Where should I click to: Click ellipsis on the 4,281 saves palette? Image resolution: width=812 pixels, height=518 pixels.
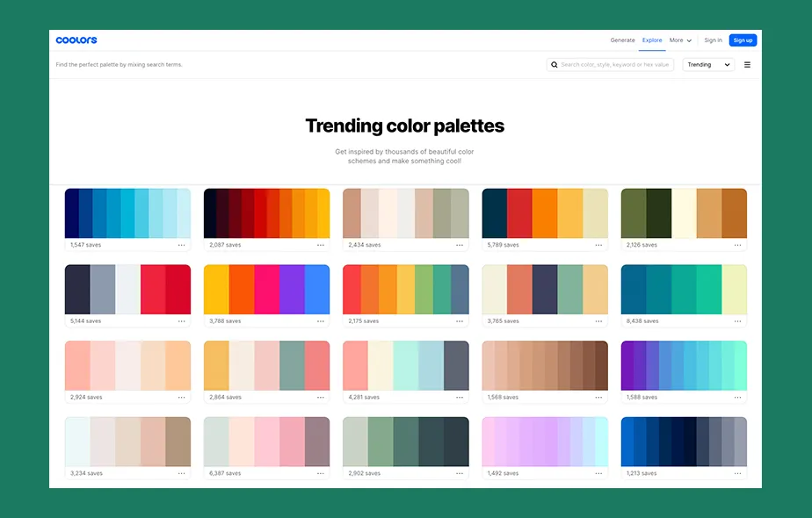tap(460, 397)
